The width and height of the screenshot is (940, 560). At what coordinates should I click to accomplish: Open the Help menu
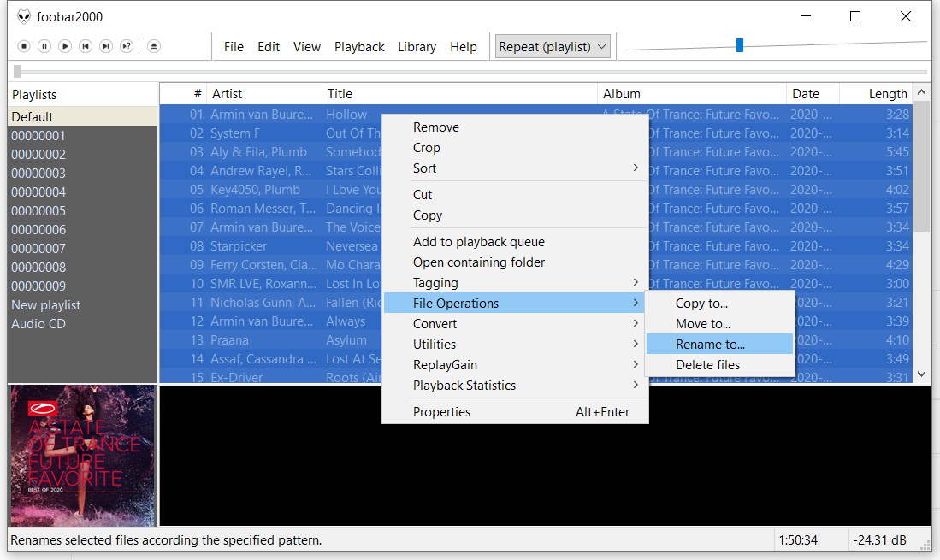[464, 47]
